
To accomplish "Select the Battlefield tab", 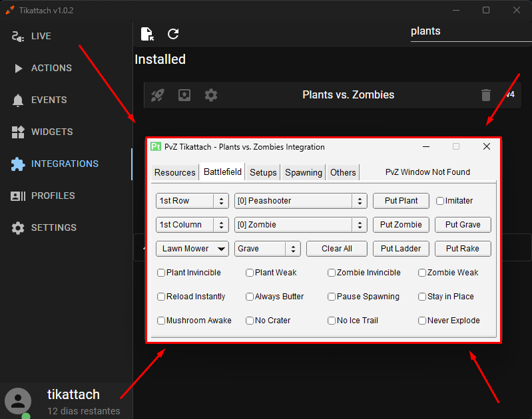I will 222,172.
